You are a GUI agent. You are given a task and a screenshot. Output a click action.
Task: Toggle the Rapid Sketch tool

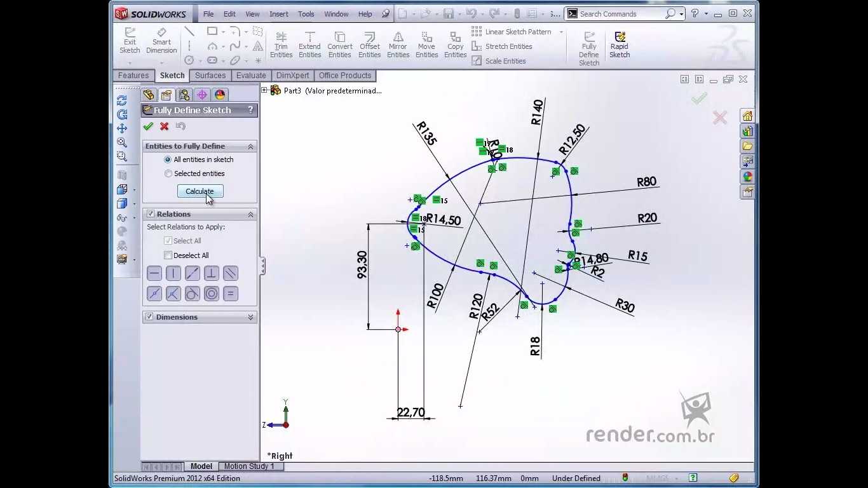coord(620,45)
